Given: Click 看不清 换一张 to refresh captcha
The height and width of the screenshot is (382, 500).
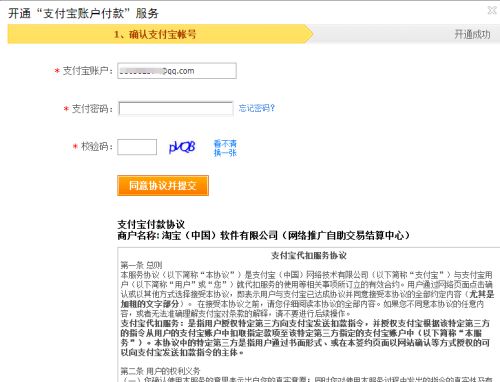Looking at the screenshot, I should click(x=225, y=148).
